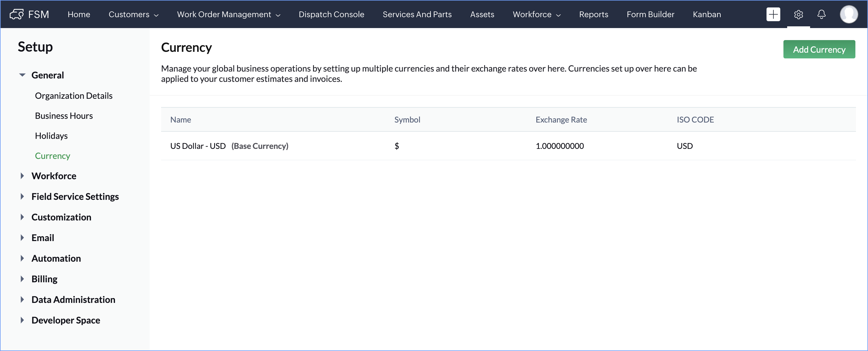Click the Add Currency button
868x351 pixels.
pyautogui.click(x=819, y=50)
